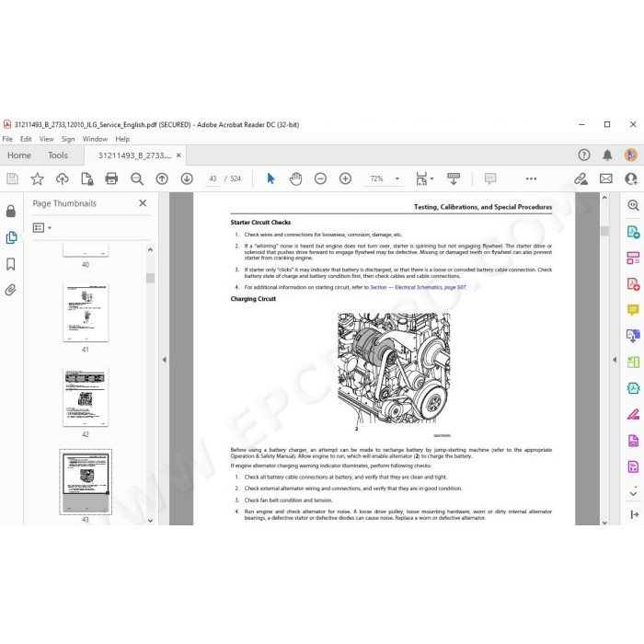The width and height of the screenshot is (644, 644).
Task: Choose the Selection arrow tool
Action: tap(270, 178)
